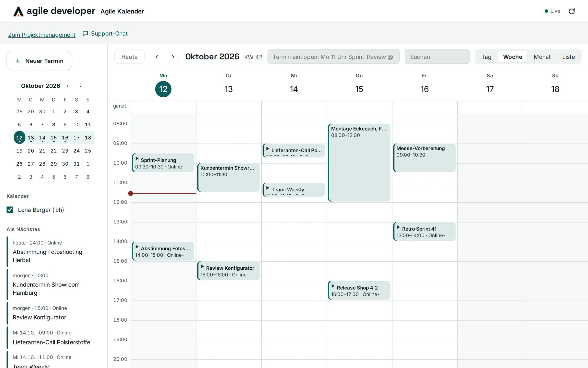Click the Heute button
The image size is (588, 368).
coord(129,57)
